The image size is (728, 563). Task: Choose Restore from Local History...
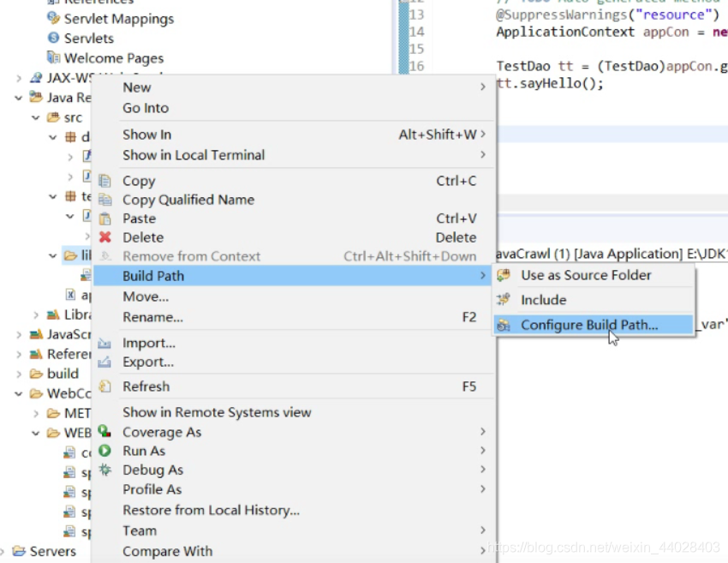tap(294, 510)
